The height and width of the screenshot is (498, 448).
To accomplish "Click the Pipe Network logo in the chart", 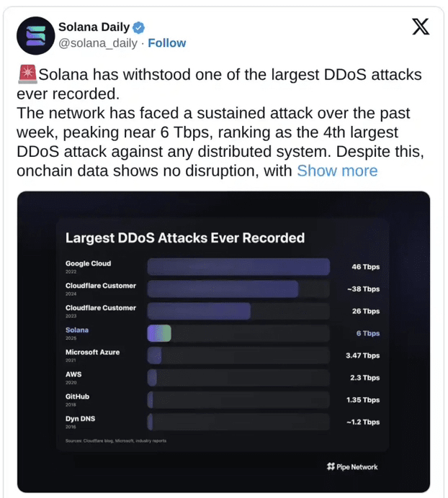I will [x=352, y=466].
